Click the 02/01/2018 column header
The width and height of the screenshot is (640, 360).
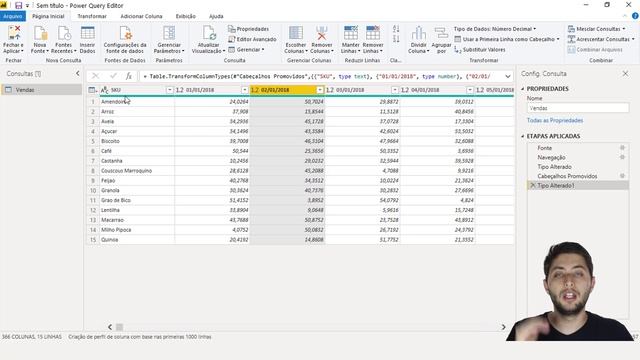[x=287, y=90]
